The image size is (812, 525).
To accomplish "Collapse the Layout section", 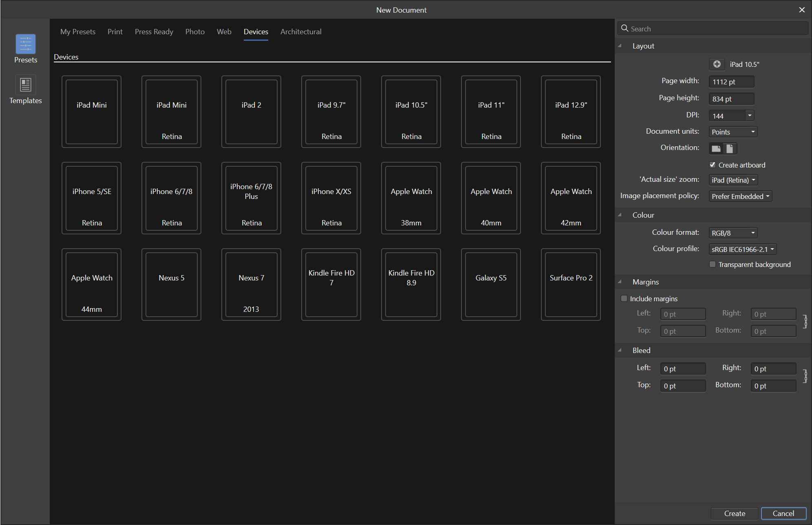I will (x=620, y=46).
